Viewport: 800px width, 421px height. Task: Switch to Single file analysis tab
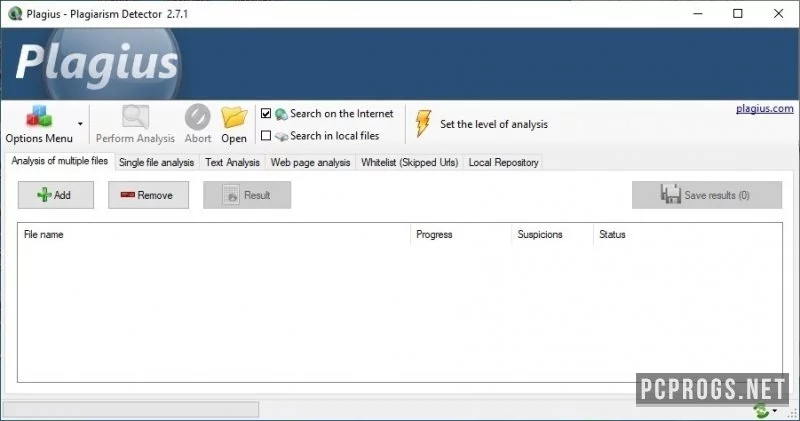pyautogui.click(x=157, y=162)
